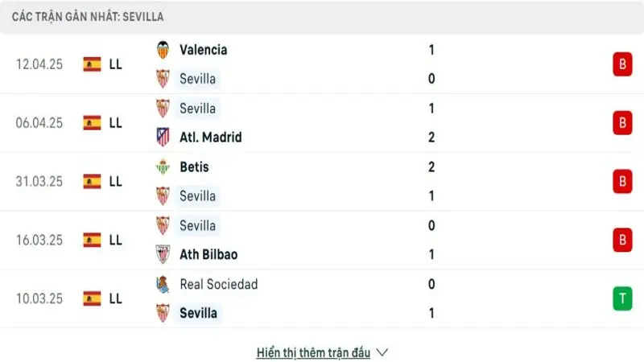Click the green T result badge
Viewport: 644px width, 362px height.
click(x=622, y=298)
